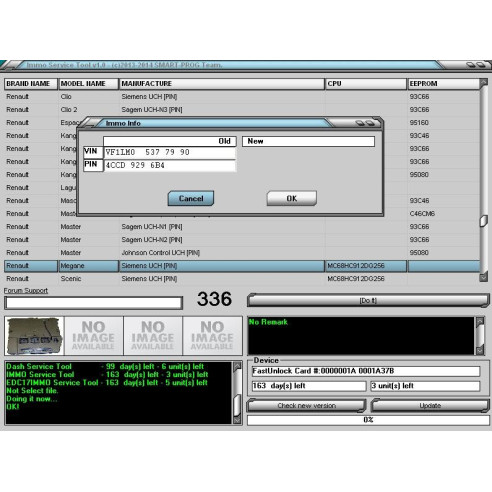Sort by BRAND NAME column header

31,84
